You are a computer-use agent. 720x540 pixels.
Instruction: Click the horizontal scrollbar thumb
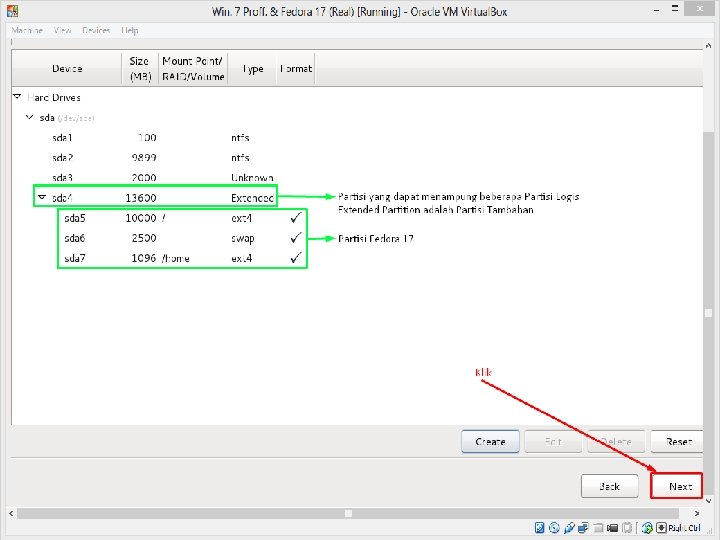[x=348, y=513]
